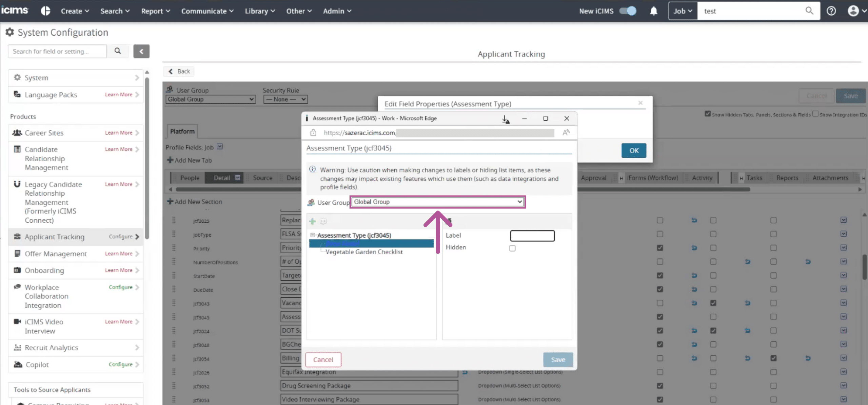Image resolution: width=868 pixels, height=405 pixels.
Task: Open the Profile Fields: Job dropdown arrow
Action: pos(220,146)
